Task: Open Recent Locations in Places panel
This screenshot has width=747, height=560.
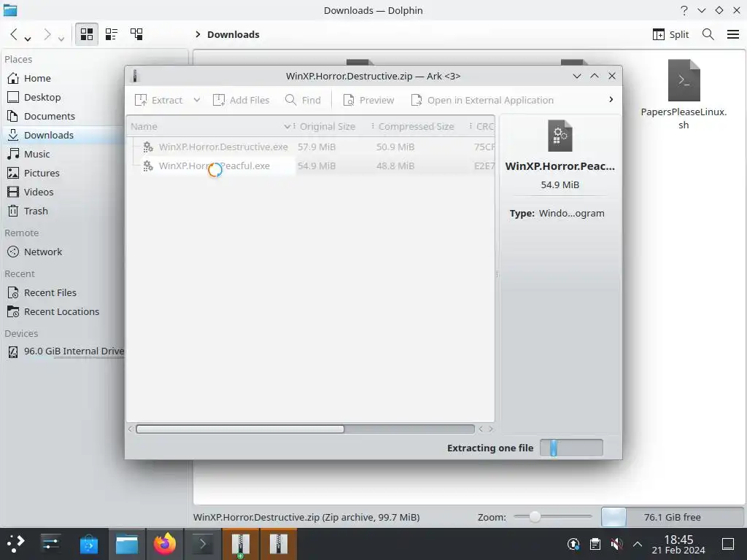Action: (63, 312)
